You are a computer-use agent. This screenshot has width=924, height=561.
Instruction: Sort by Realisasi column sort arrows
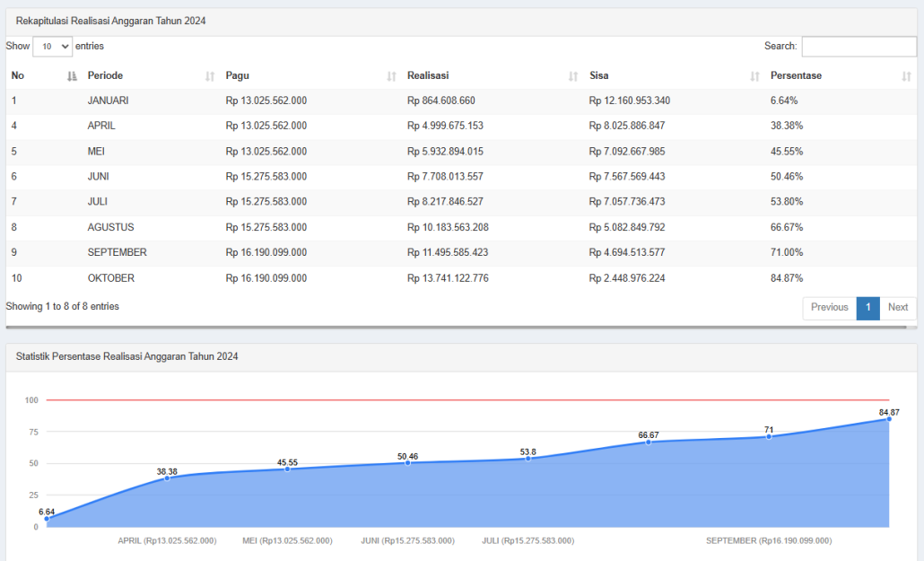tap(572, 76)
